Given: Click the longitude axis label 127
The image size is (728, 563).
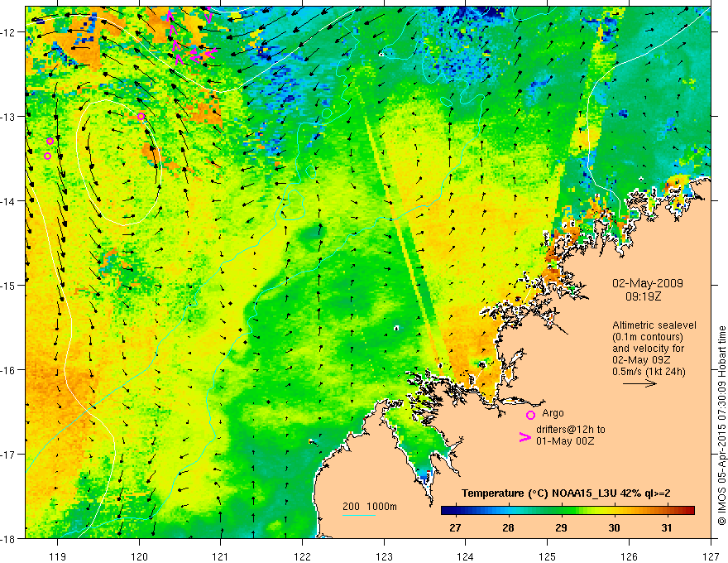Looking at the screenshot, I should tap(711, 556).
